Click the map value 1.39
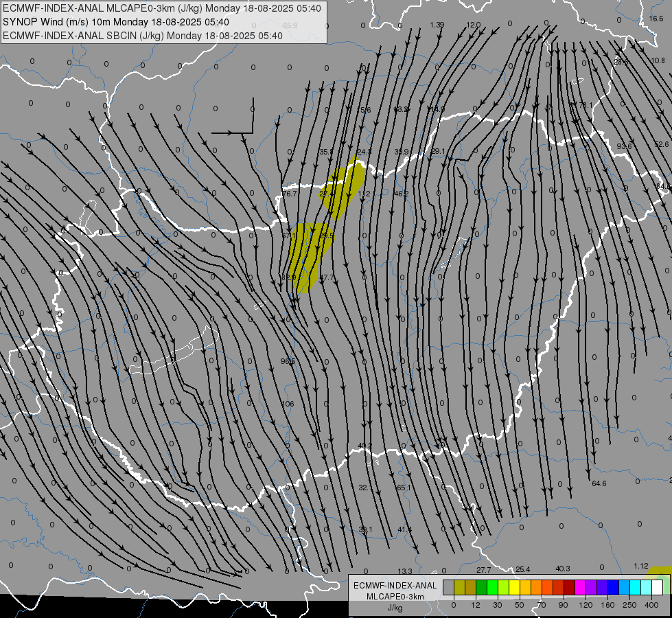The height and width of the screenshot is (618, 672). pos(437,25)
